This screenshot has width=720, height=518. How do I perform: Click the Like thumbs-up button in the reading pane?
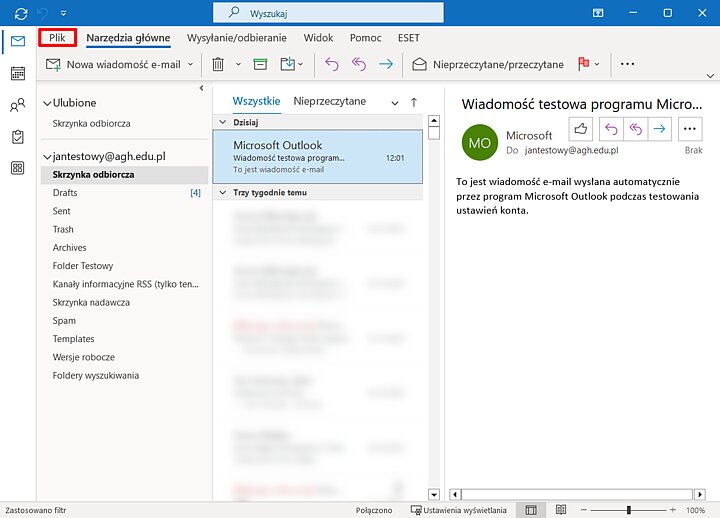[x=580, y=129]
